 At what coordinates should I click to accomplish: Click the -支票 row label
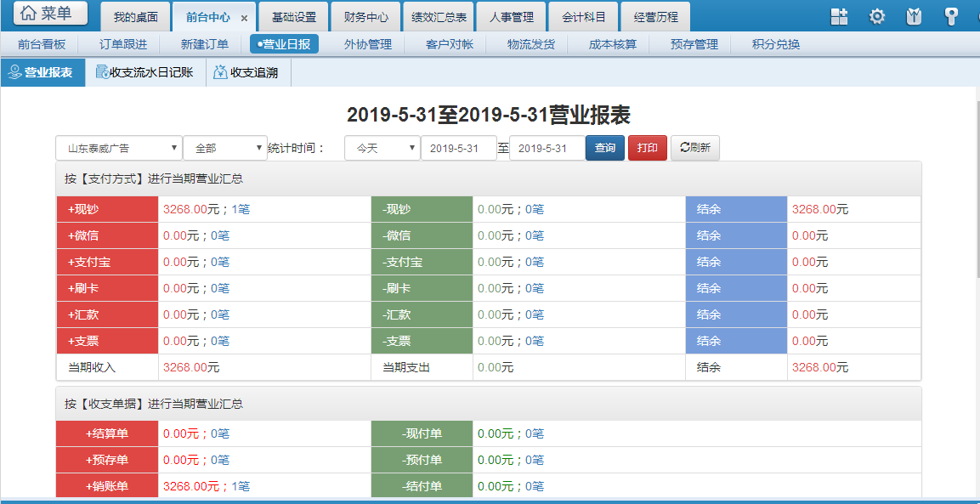422,341
